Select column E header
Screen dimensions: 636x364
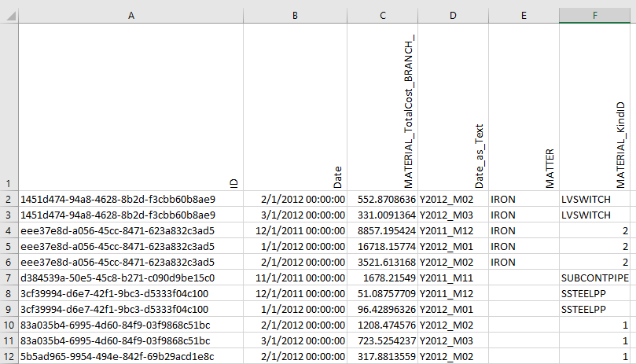coord(524,15)
